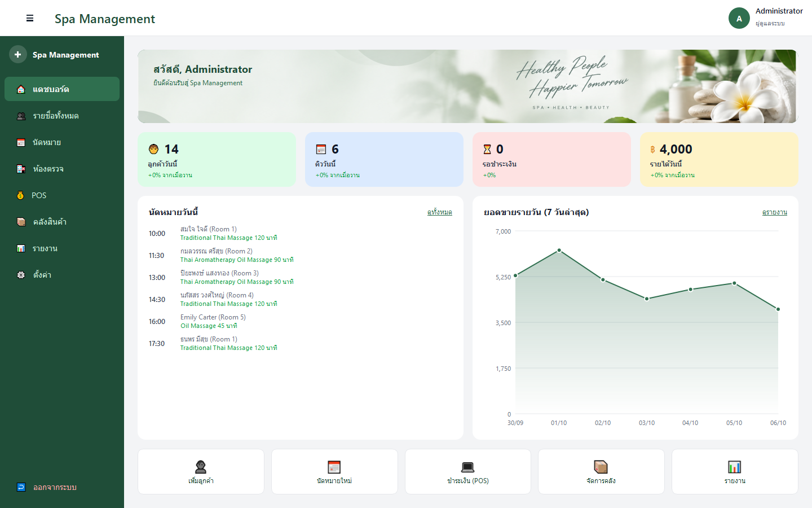Click the ออกจากระบบ logout icon
Screen dimensions: 812x508
pos(21,487)
